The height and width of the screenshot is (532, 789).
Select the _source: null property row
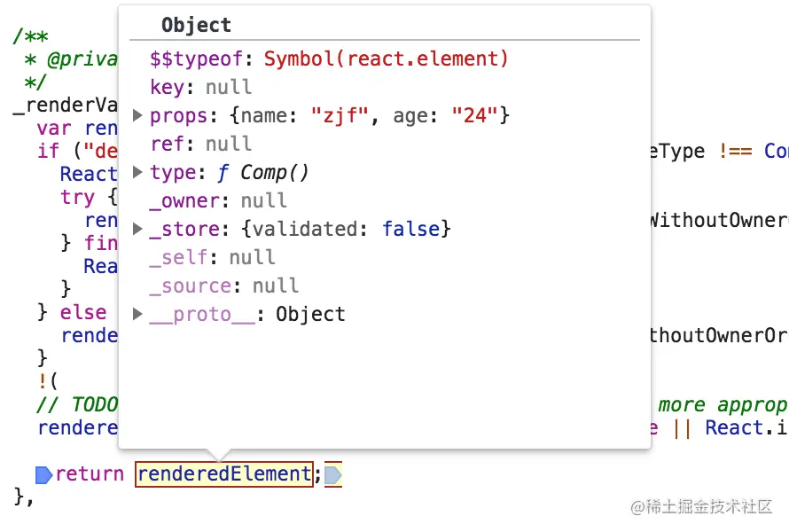coord(224,286)
